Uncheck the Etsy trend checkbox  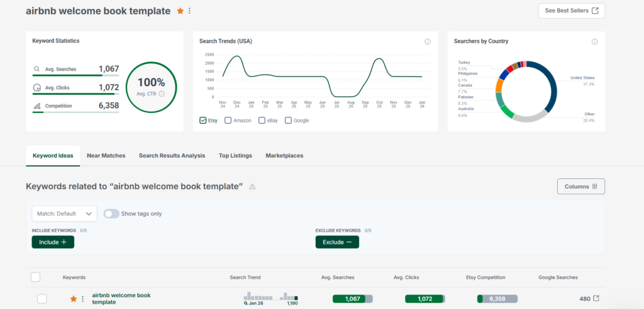tap(203, 120)
